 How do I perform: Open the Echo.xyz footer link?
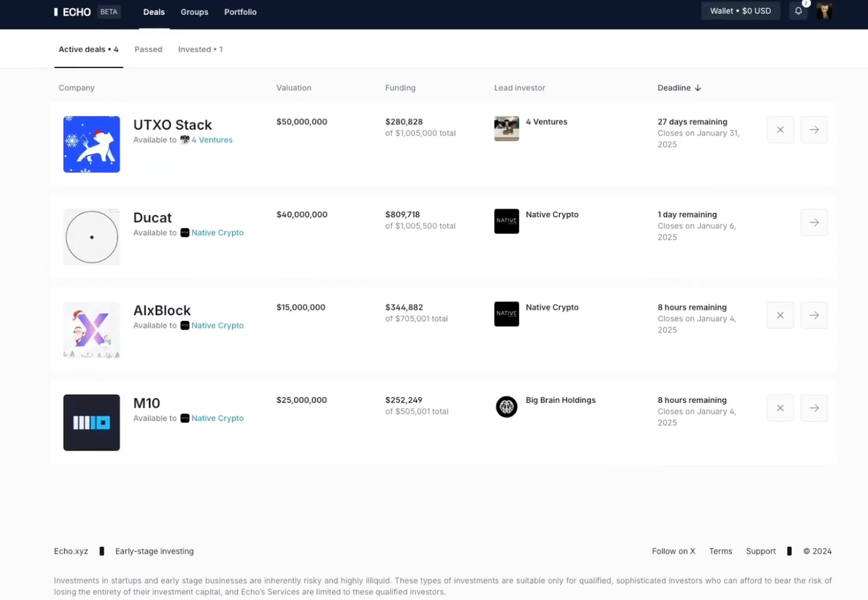click(71, 551)
